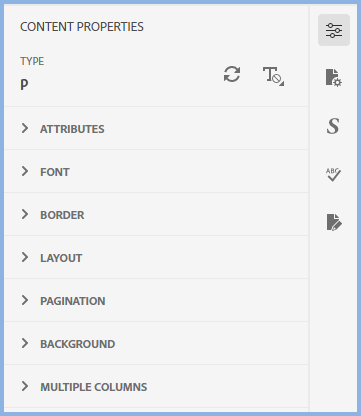Click the element type value p
The height and width of the screenshot is (416, 361).
(24, 85)
